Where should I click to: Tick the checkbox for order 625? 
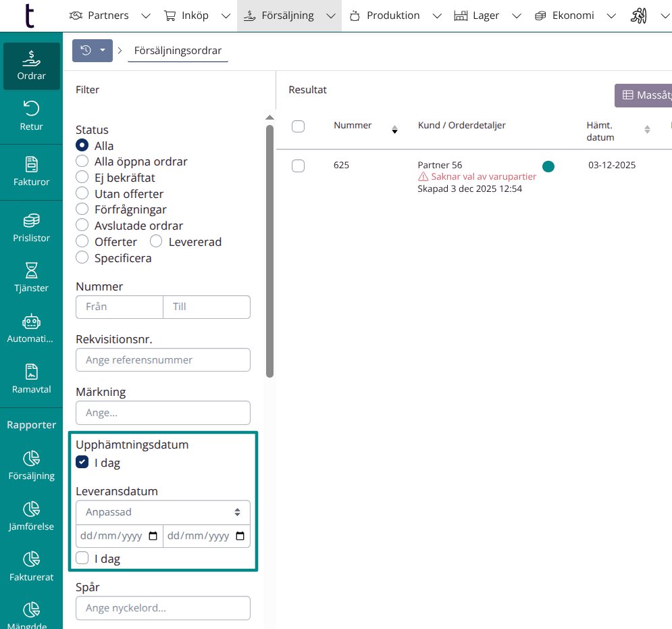tap(298, 166)
